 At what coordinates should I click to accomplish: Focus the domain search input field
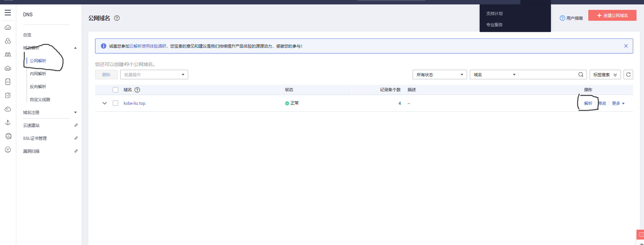point(548,75)
